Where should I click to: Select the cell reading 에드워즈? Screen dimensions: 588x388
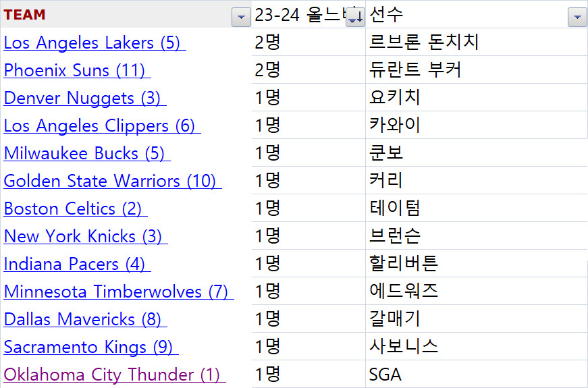476,292
